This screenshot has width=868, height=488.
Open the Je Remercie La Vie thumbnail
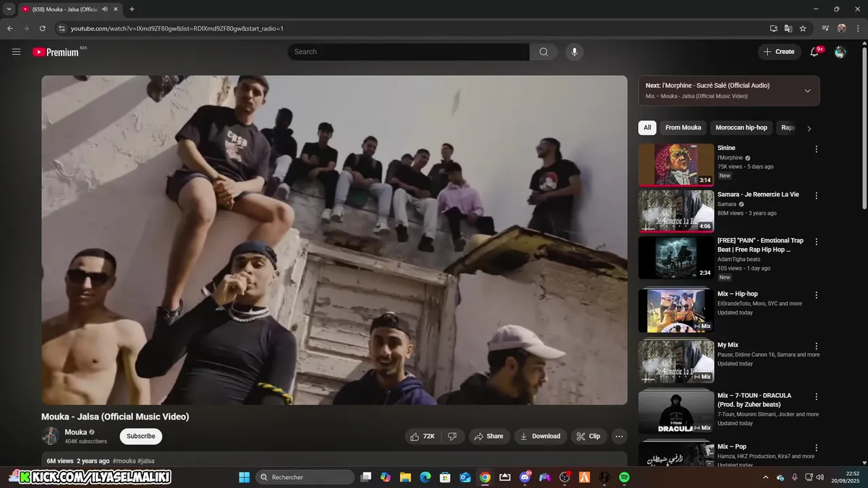[x=676, y=211]
